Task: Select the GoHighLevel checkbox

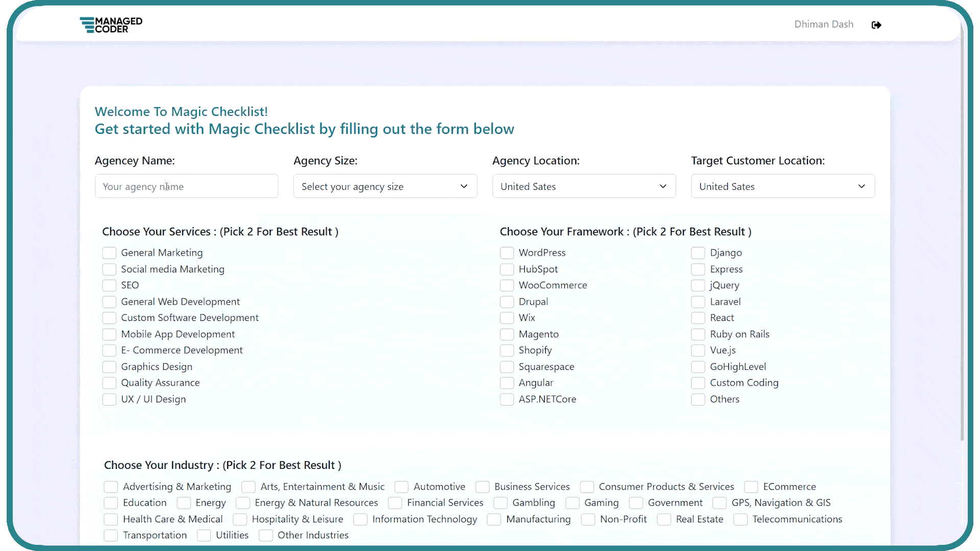Action: [698, 367]
